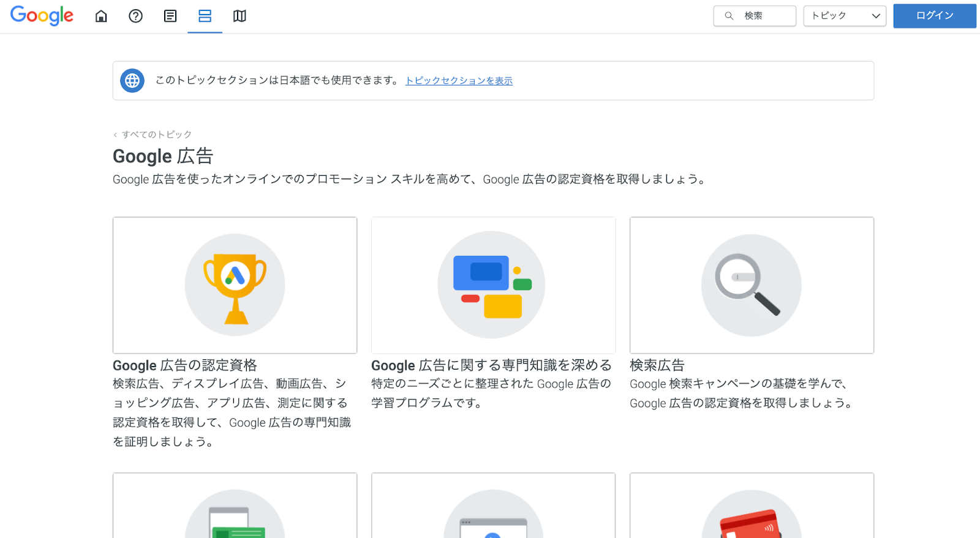Click the ログイン button
The height and width of the screenshot is (538, 980).
point(935,16)
